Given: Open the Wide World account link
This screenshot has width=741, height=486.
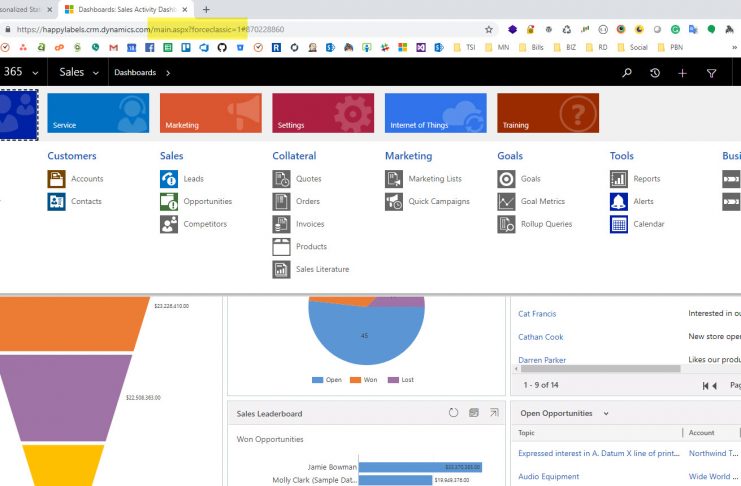Looking at the screenshot, I should [713, 476].
